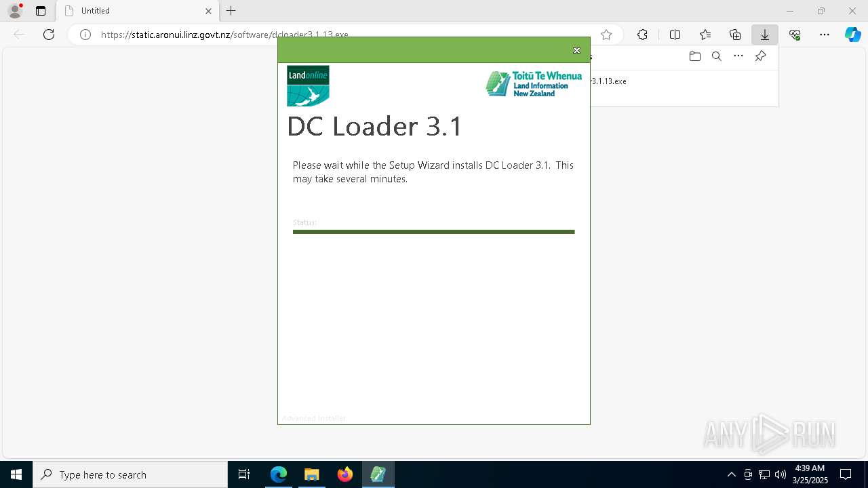Viewport: 868px width, 488px height.
Task: Select the installer app in taskbar
Action: (378, 474)
